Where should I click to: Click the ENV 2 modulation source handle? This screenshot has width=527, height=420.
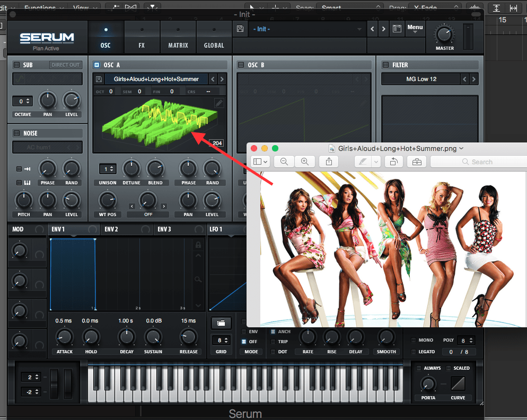tap(145, 229)
